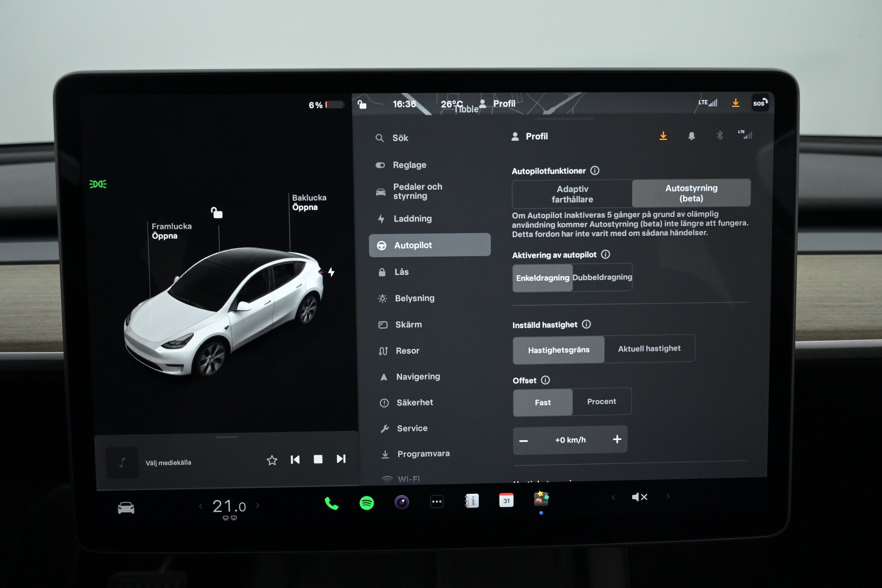Tap Välj mediekälla to choose source
The image size is (882, 588).
coord(168,463)
